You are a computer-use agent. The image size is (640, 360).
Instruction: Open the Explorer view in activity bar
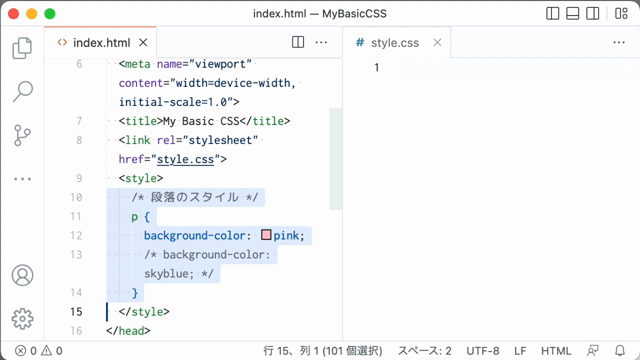click(x=22, y=48)
